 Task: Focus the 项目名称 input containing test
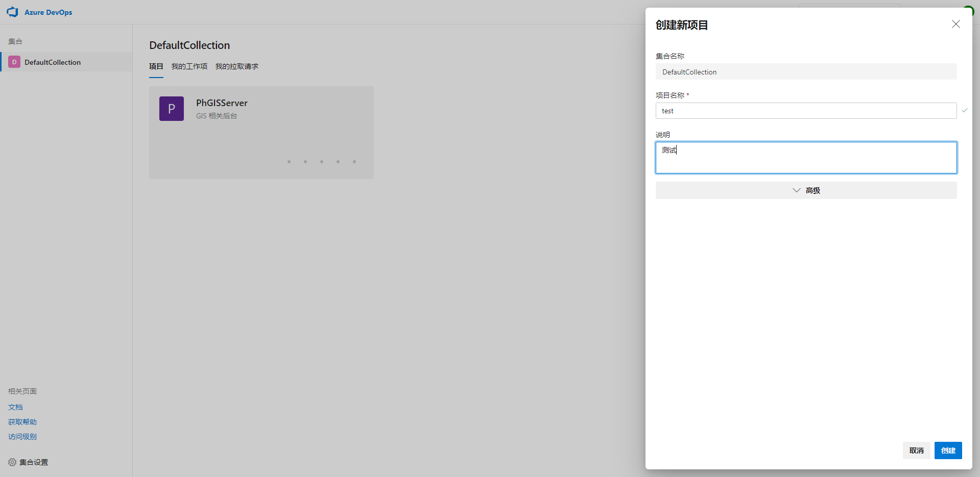click(805, 111)
